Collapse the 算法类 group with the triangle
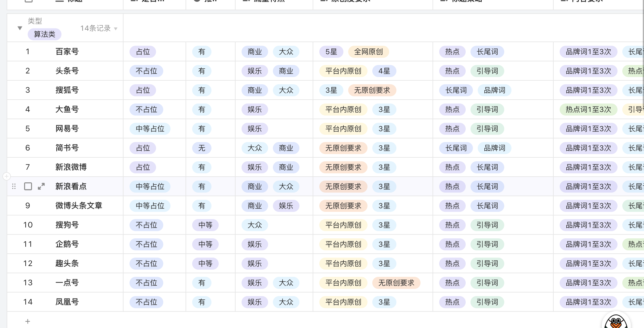Screen dimensions: 644x328 (20, 28)
